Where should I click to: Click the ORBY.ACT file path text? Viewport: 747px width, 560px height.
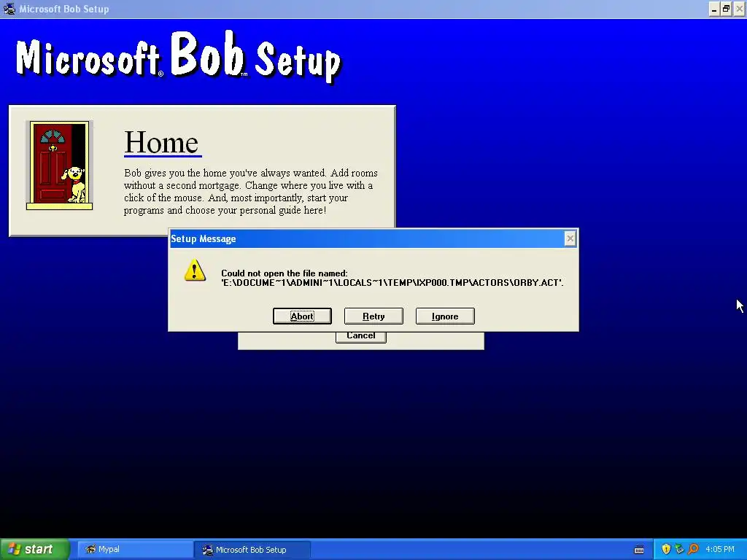coord(392,283)
